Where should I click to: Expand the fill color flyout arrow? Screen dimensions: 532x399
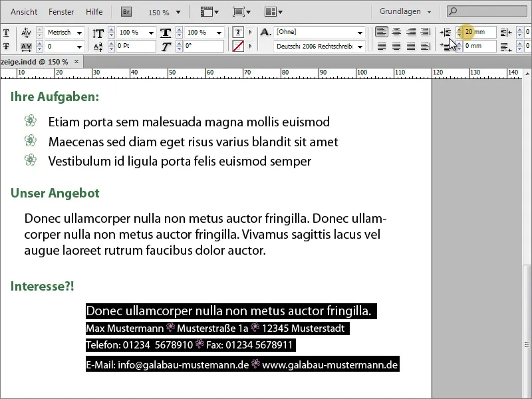coord(251,32)
